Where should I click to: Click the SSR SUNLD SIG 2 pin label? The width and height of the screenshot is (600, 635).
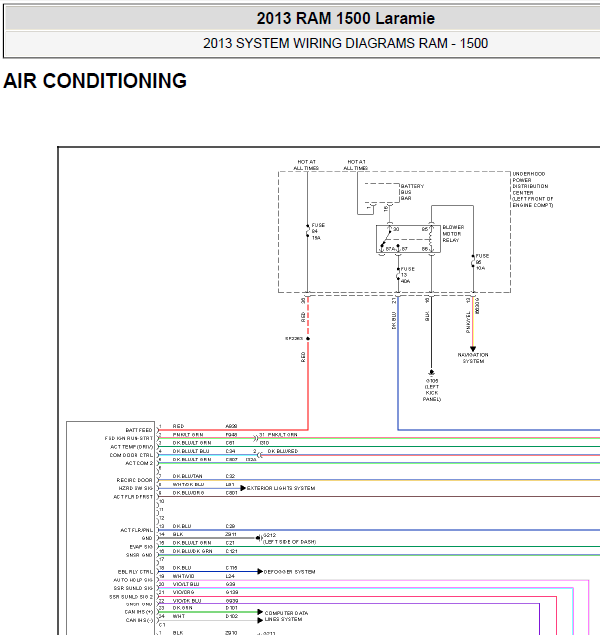pos(131,597)
